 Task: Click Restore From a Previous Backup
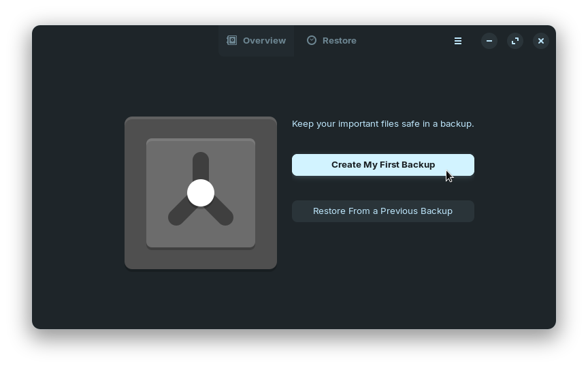tap(383, 211)
